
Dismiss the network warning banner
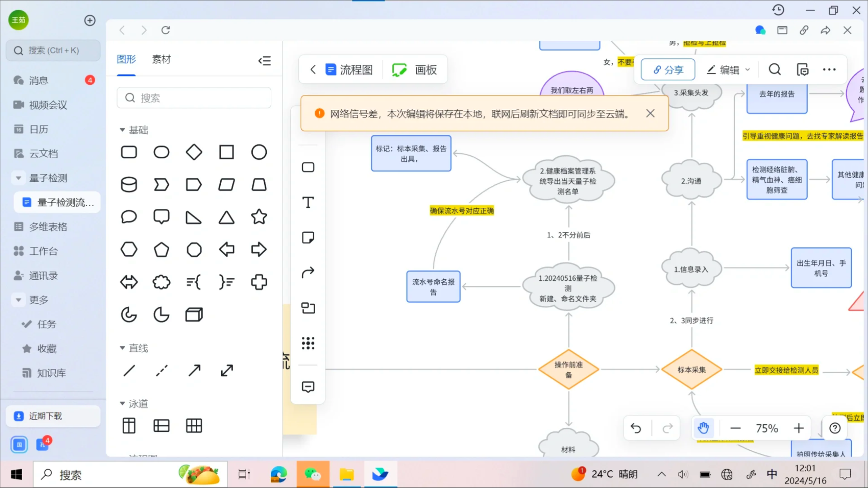tap(650, 113)
